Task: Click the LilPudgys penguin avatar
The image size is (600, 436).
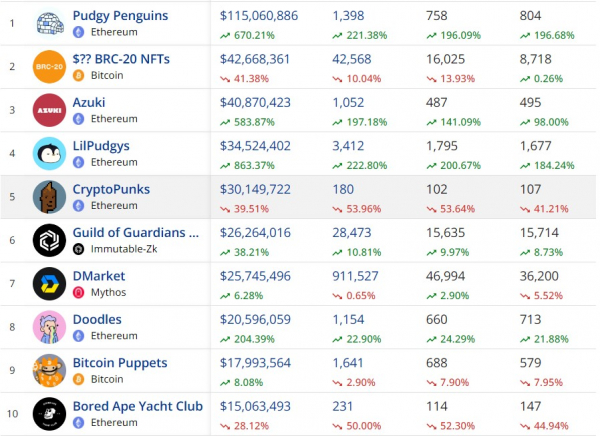Action: pos(50,153)
